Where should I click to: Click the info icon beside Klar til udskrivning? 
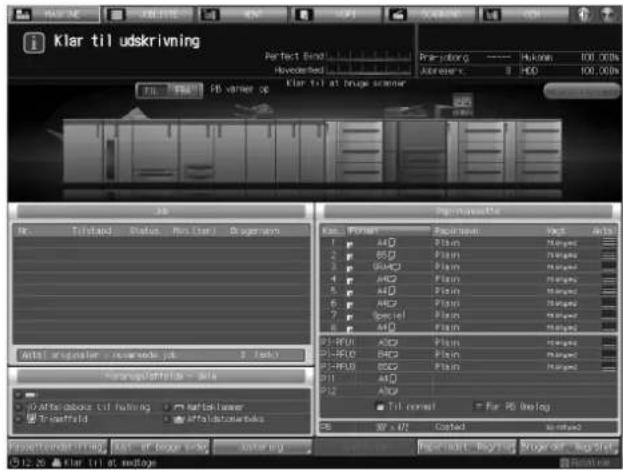34,43
